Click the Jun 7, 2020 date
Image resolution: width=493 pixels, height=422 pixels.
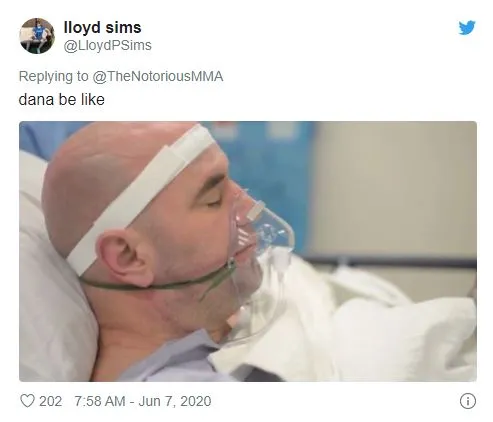175,401
